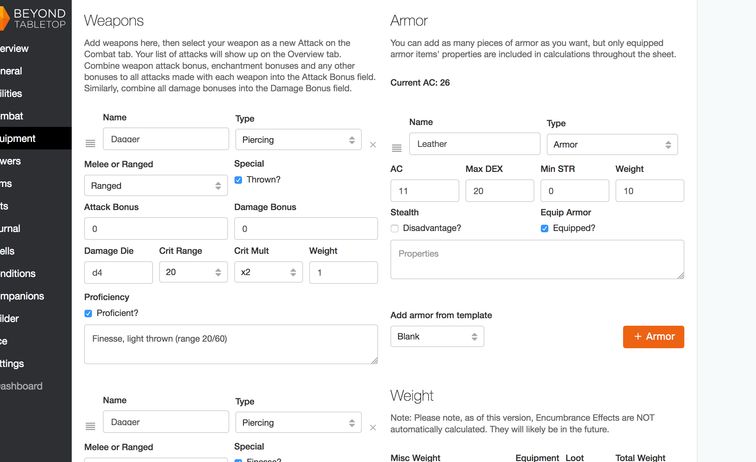Enable stealth Disadvantage? checkbox
The width and height of the screenshot is (756, 462).
point(395,228)
